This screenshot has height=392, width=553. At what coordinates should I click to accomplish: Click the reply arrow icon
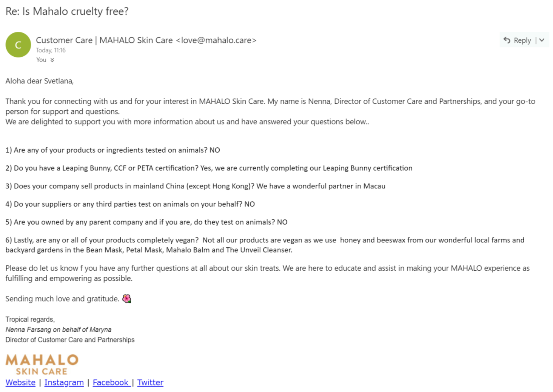pyautogui.click(x=507, y=40)
